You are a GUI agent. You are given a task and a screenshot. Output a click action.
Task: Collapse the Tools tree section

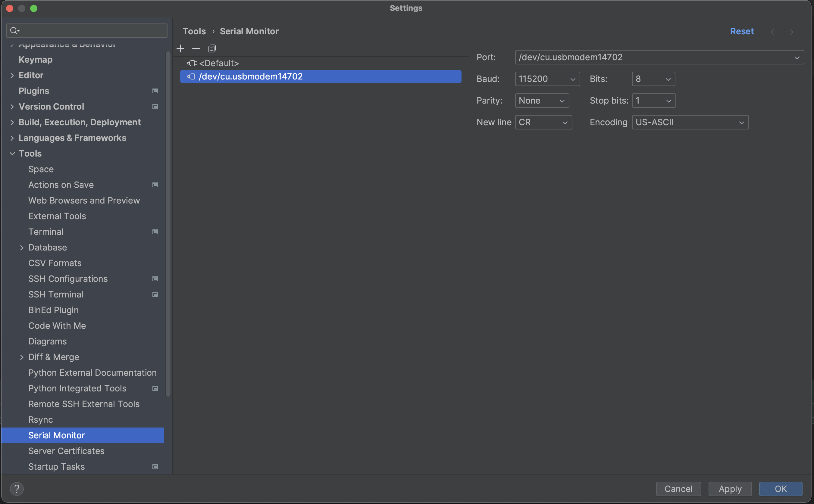[12, 154]
